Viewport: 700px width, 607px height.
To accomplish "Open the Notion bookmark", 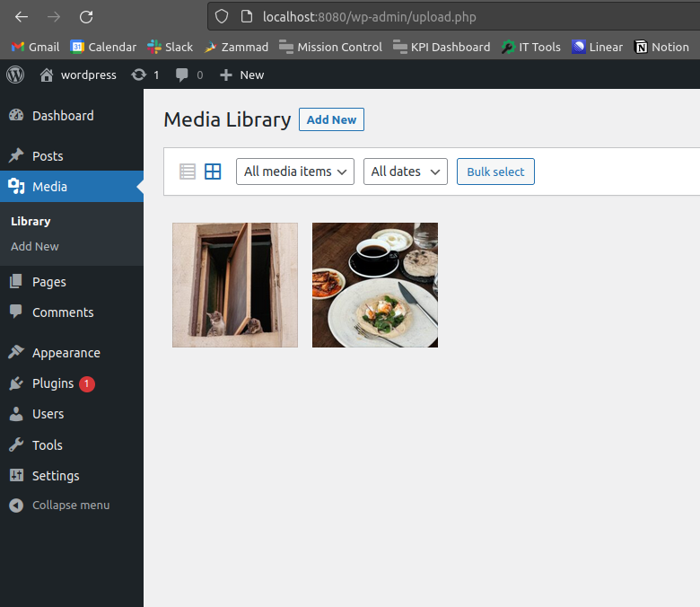I will click(661, 47).
